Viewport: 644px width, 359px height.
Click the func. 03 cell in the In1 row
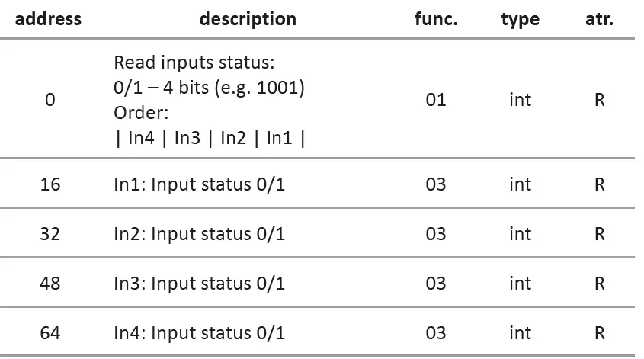click(436, 184)
